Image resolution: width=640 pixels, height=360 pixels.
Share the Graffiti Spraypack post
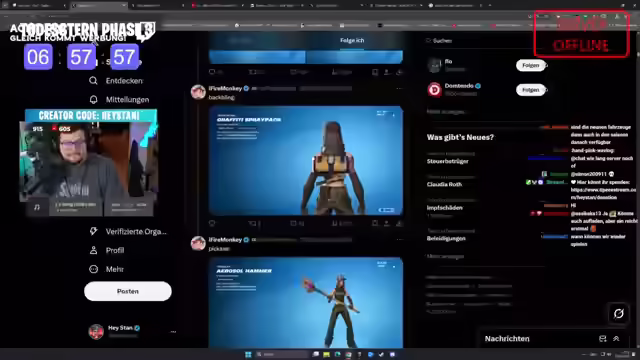pyautogui.click(x=386, y=223)
